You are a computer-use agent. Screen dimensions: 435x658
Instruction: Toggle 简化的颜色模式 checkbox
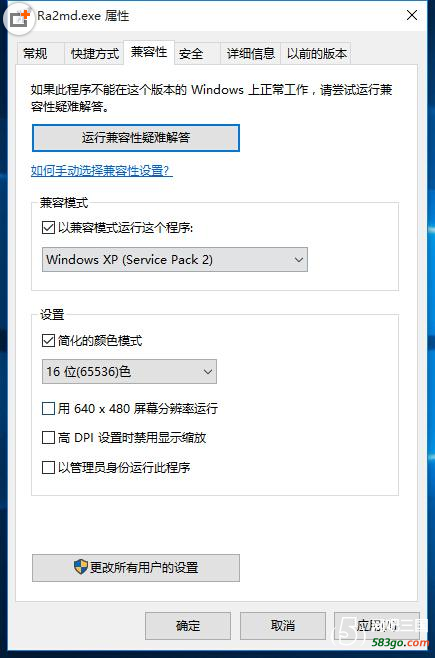tap(48, 340)
